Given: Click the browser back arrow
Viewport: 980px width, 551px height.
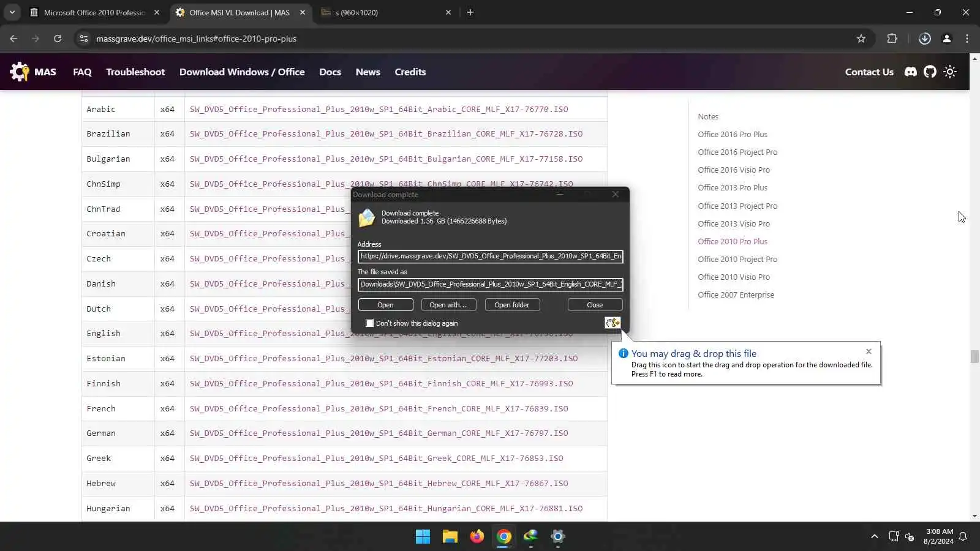Looking at the screenshot, I should (13, 39).
